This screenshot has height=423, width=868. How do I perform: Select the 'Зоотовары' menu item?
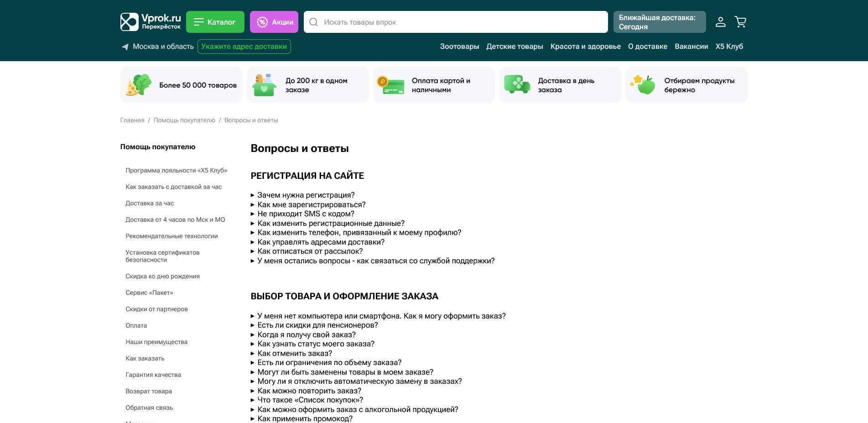459,46
